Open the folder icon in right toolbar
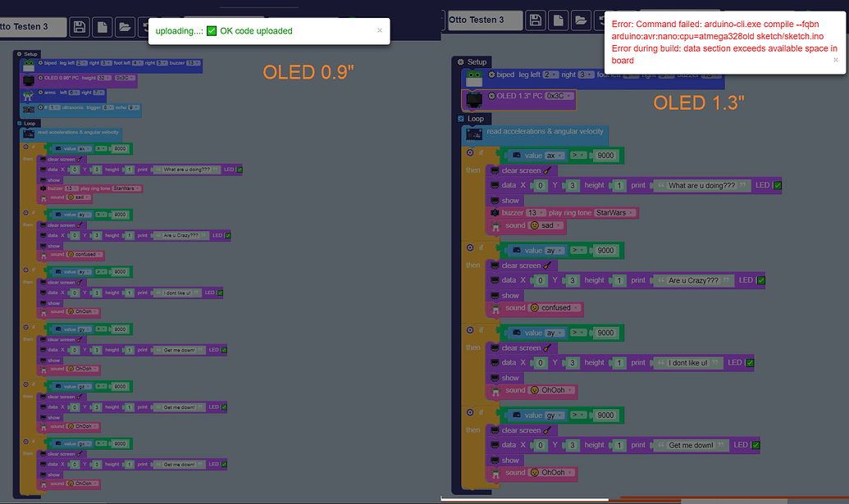849x504 pixels. (581, 20)
